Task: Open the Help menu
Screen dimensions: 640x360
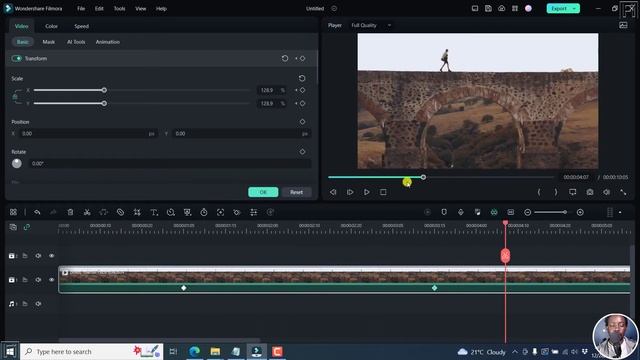Action: click(161, 9)
